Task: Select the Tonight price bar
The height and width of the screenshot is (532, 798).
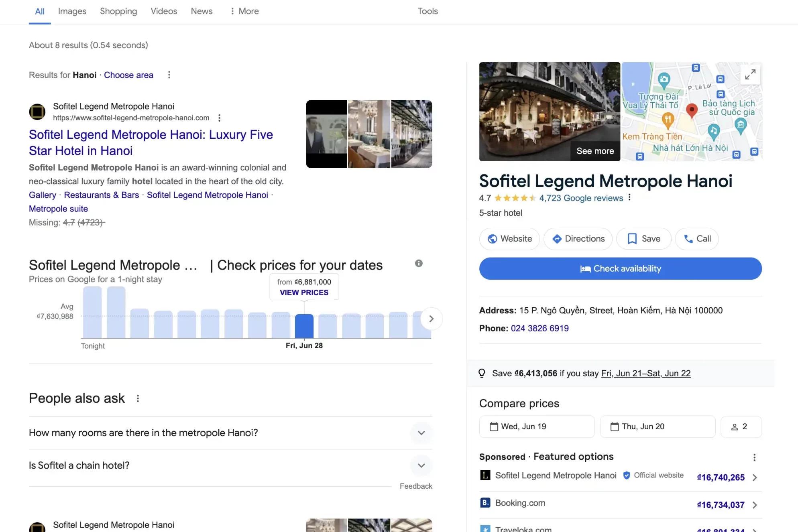Action: coord(92,313)
